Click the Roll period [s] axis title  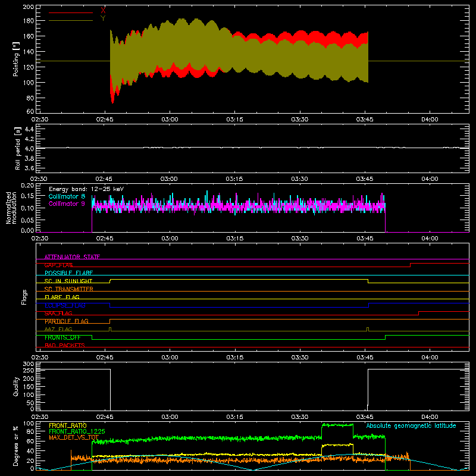[x=17, y=148]
